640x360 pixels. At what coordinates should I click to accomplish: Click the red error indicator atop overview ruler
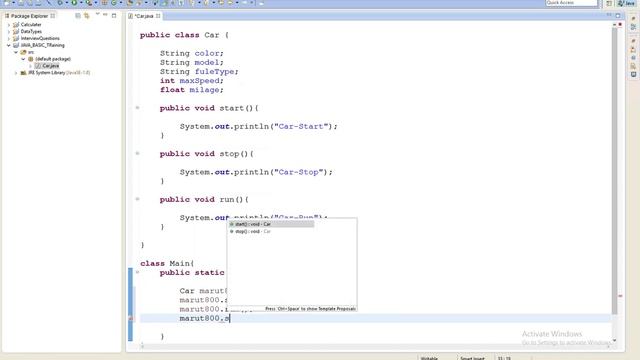click(x=620, y=25)
